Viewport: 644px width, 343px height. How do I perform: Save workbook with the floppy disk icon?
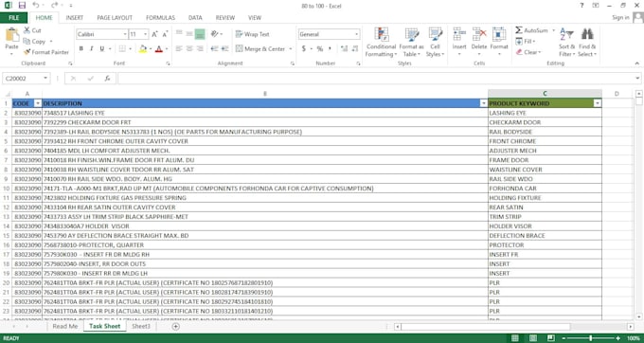pyautogui.click(x=22, y=6)
